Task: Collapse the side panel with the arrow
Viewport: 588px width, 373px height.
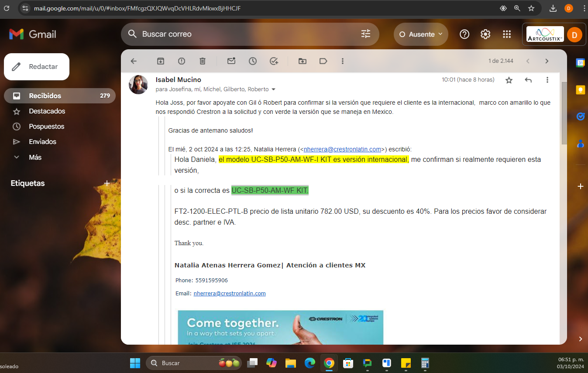Action: 581,339
